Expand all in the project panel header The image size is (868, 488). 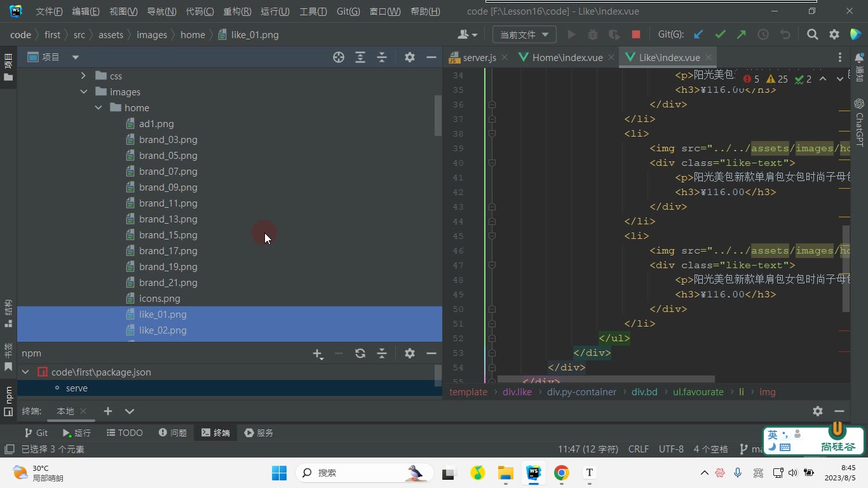360,57
